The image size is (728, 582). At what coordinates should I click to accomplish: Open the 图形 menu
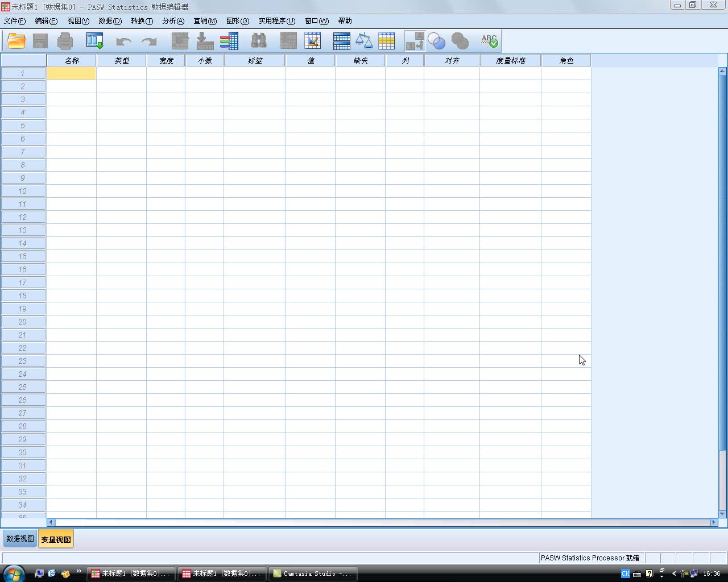click(237, 21)
